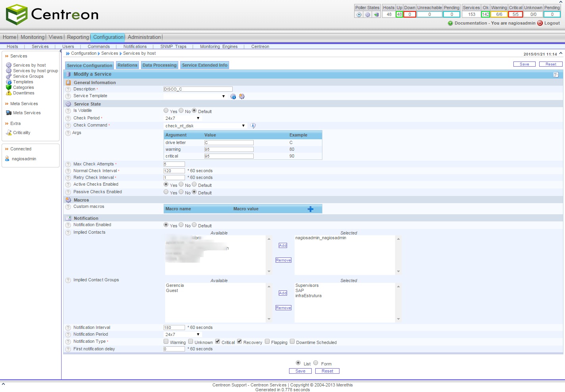Set Notification Enabled to Default

tap(194, 225)
